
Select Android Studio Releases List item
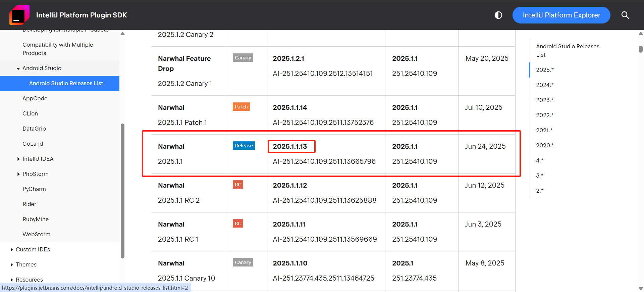(60, 83)
